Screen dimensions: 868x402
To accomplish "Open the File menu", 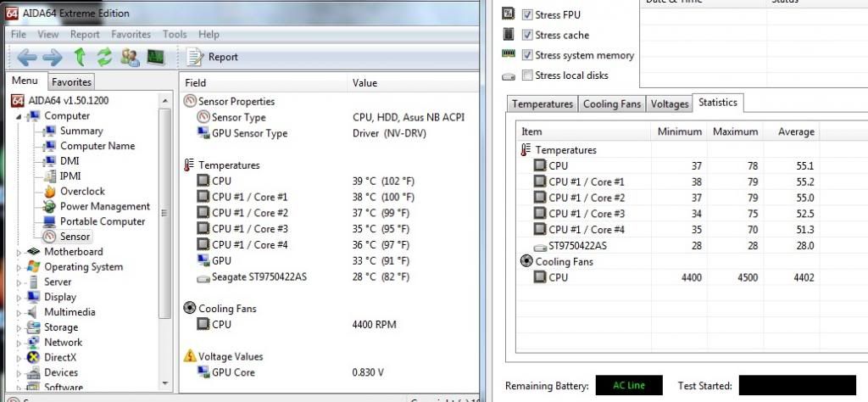I will [19, 34].
